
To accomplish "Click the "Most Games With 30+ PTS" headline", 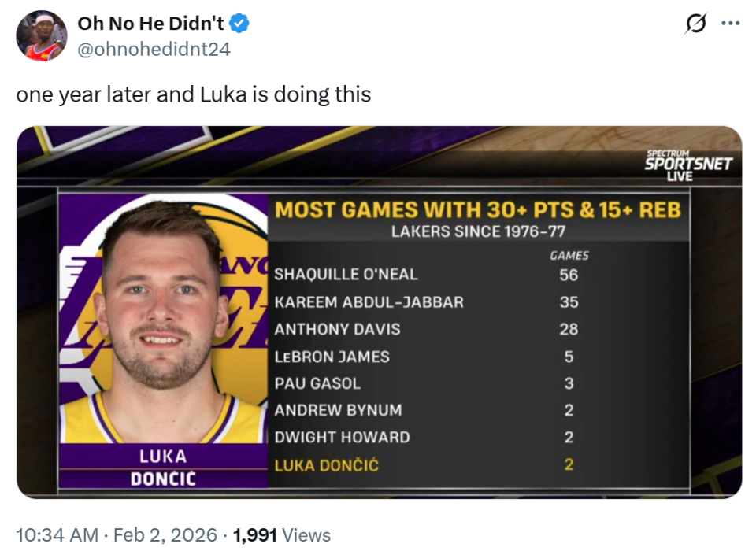I will (477, 210).
